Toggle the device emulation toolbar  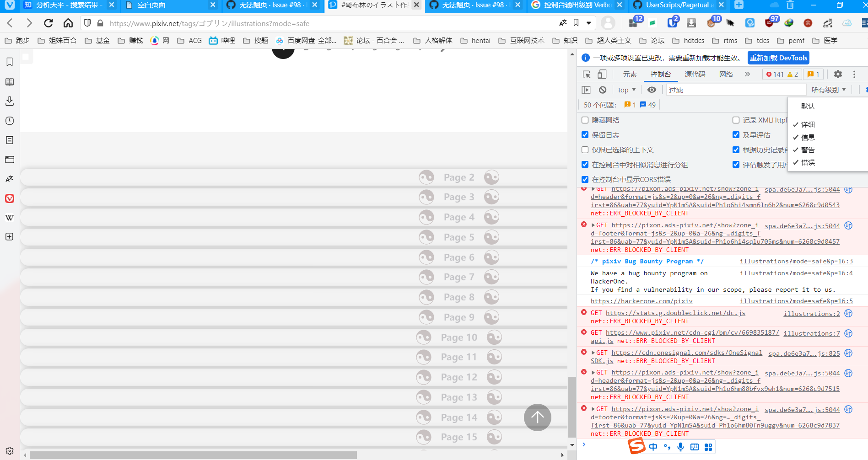(601, 74)
